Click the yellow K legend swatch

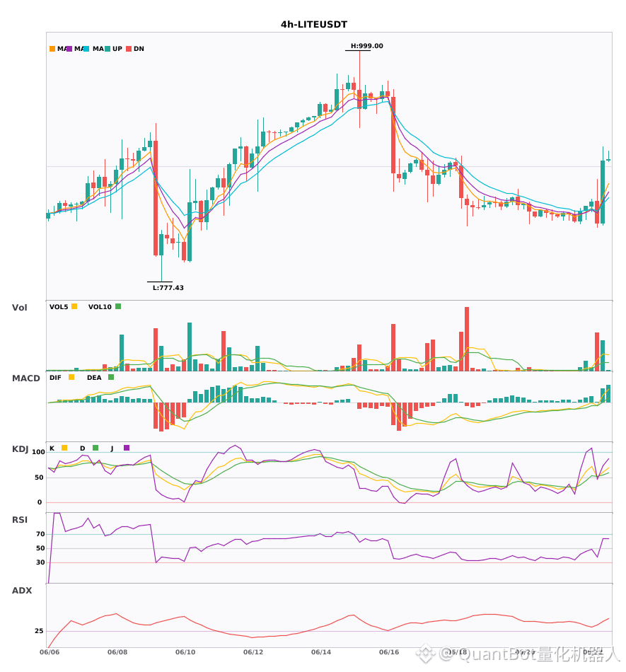tap(64, 448)
